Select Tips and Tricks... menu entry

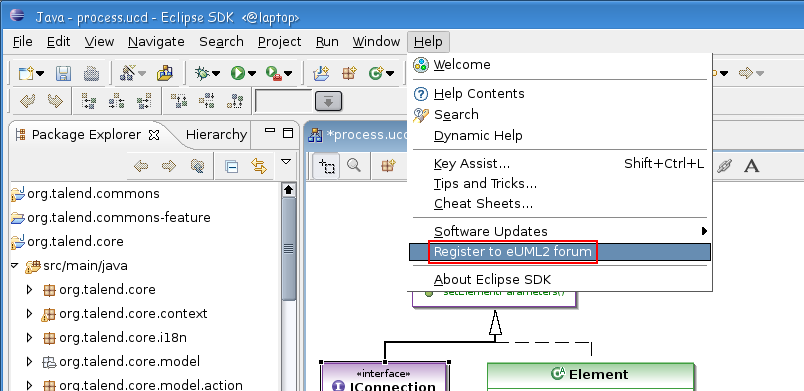[x=560, y=183]
